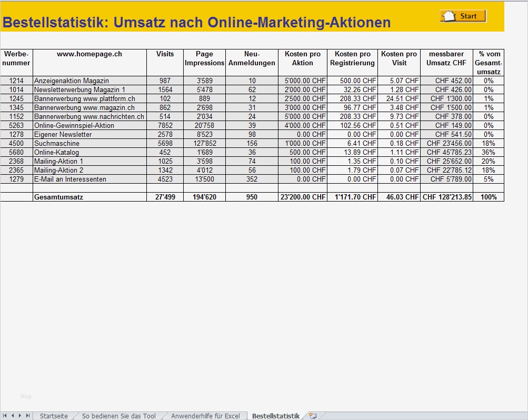Select the Page Impressions header
This screenshot has width=528, height=420.
click(x=204, y=63)
